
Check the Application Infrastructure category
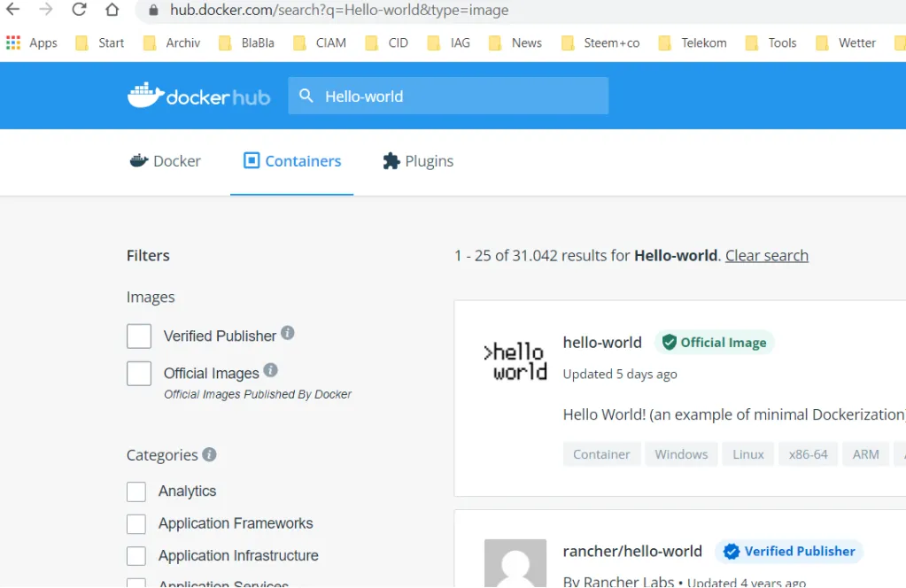tap(136, 555)
